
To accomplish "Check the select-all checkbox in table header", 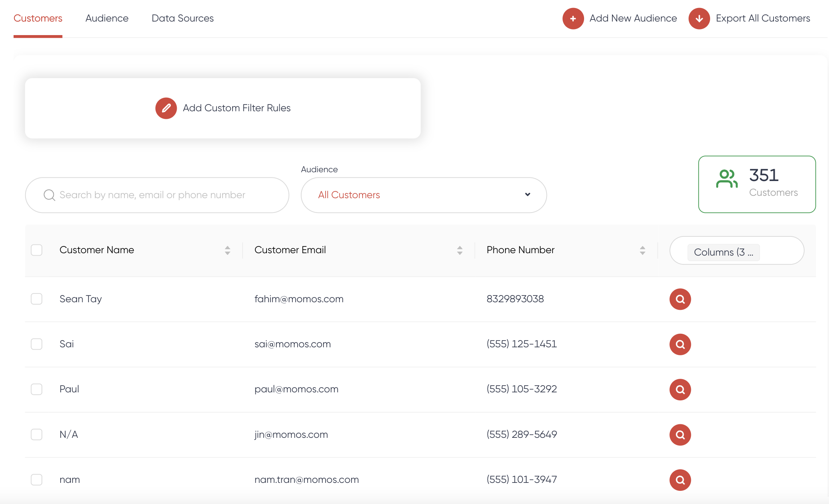I will click(37, 250).
